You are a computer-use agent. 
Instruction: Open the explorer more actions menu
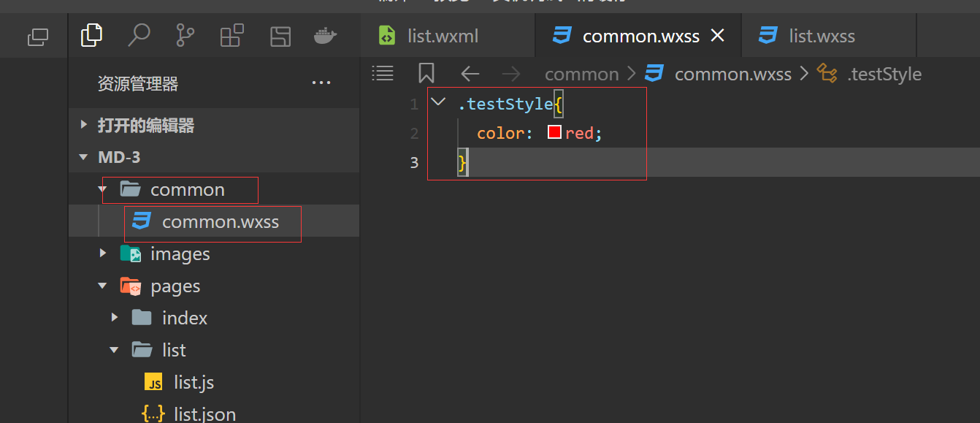click(x=321, y=83)
